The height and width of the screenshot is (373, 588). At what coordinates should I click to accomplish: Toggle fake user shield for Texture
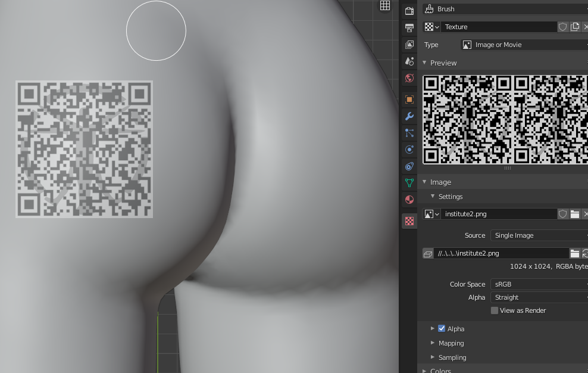coord(562,27)
